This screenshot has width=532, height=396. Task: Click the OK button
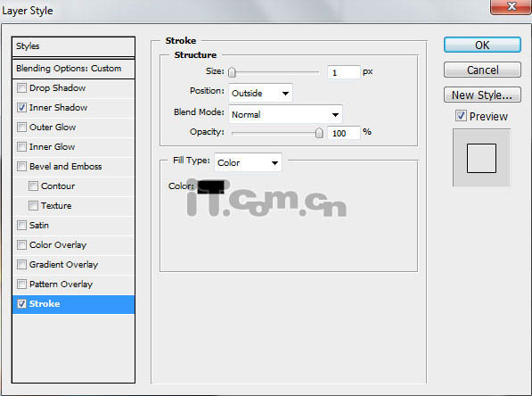[482, 45]
